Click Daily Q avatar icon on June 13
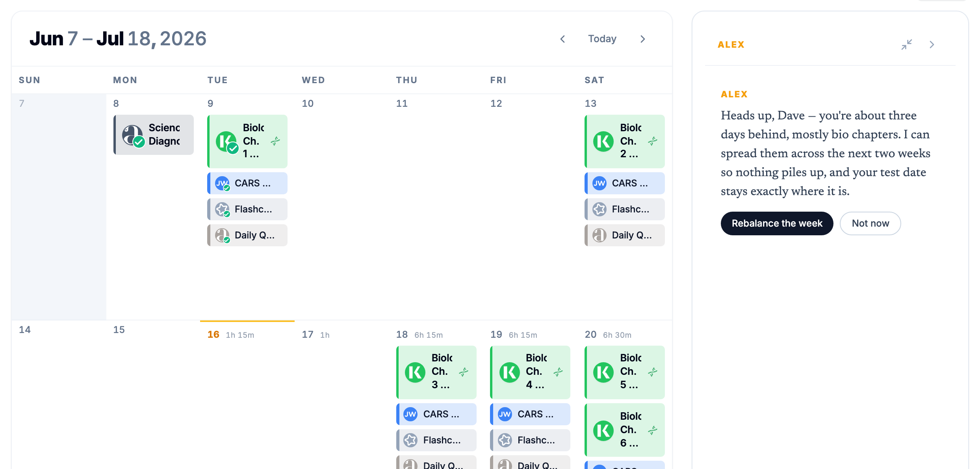This screenshot has width=980, height=469. (x=600, y=235)
